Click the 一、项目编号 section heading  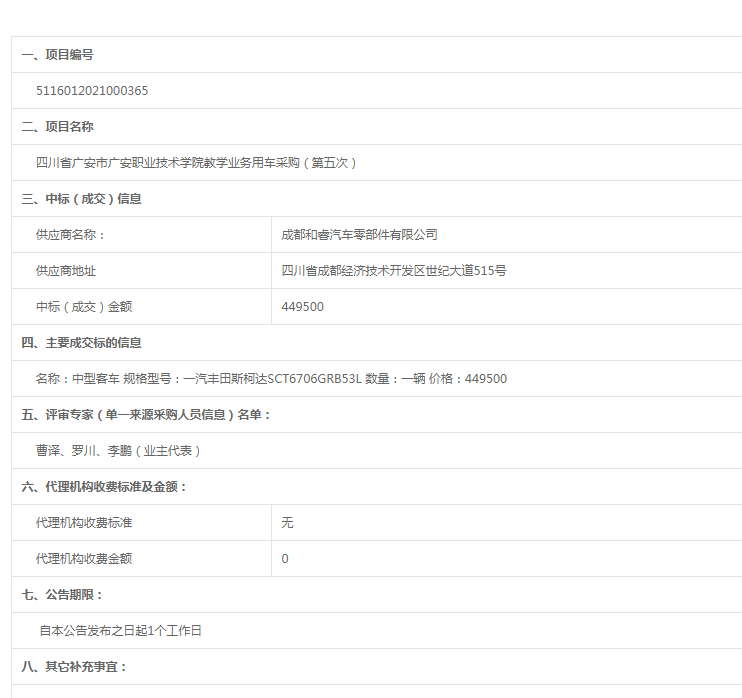(x=58, y=55)
